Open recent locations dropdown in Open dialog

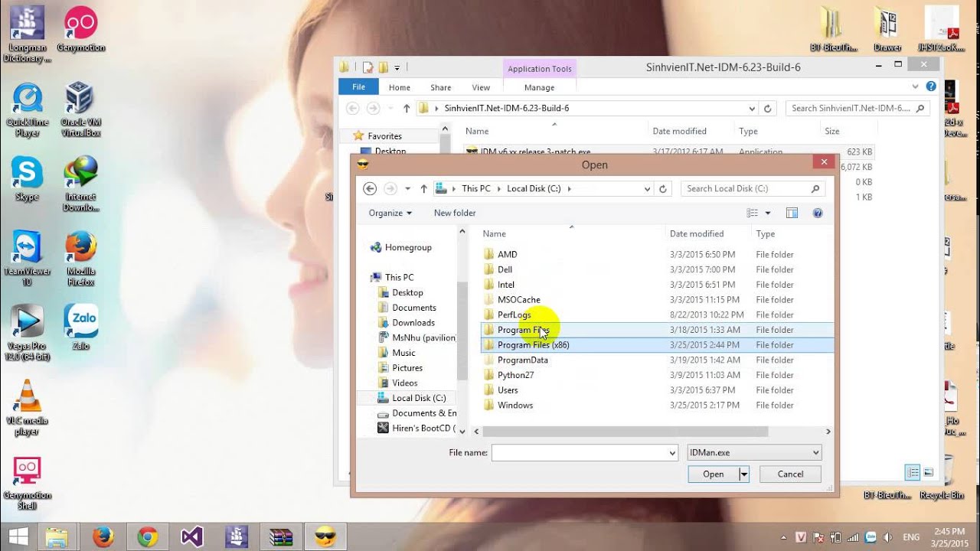407,188
